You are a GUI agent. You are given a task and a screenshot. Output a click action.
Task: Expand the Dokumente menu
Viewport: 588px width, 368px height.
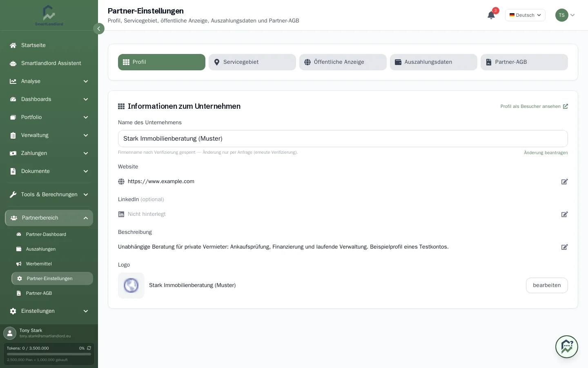49,171
